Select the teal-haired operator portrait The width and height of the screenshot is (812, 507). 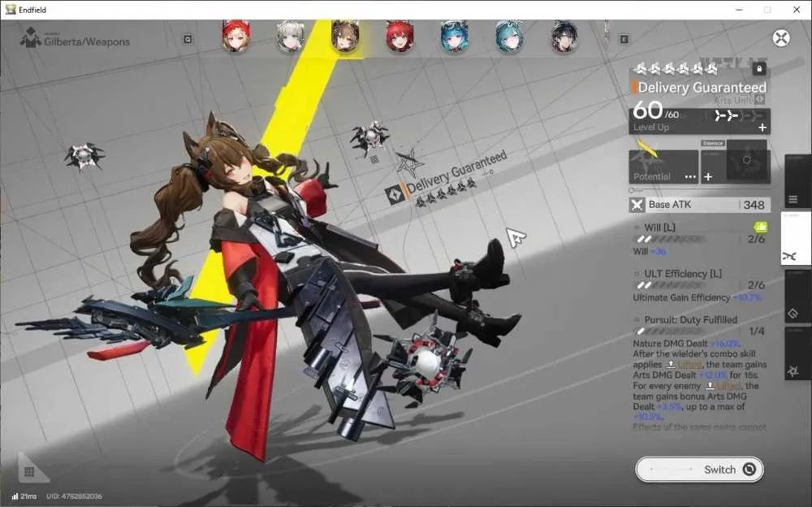pyautogui.click(x=509, y=37)
